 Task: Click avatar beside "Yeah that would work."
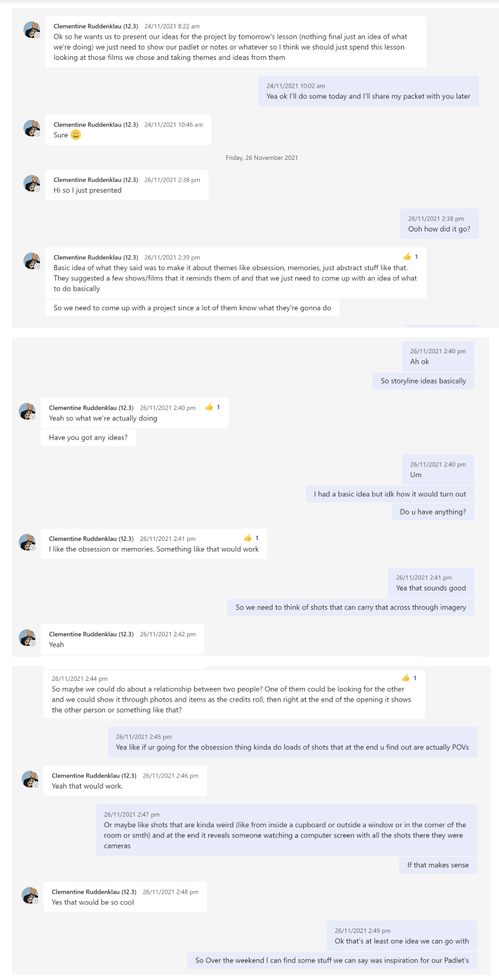tap(30, 779)
